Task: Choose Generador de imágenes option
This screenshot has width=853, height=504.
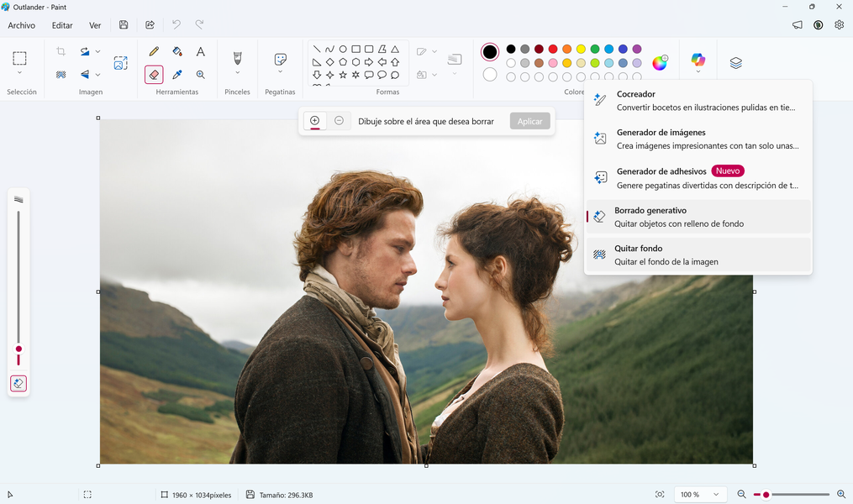Action: point(698,139)
